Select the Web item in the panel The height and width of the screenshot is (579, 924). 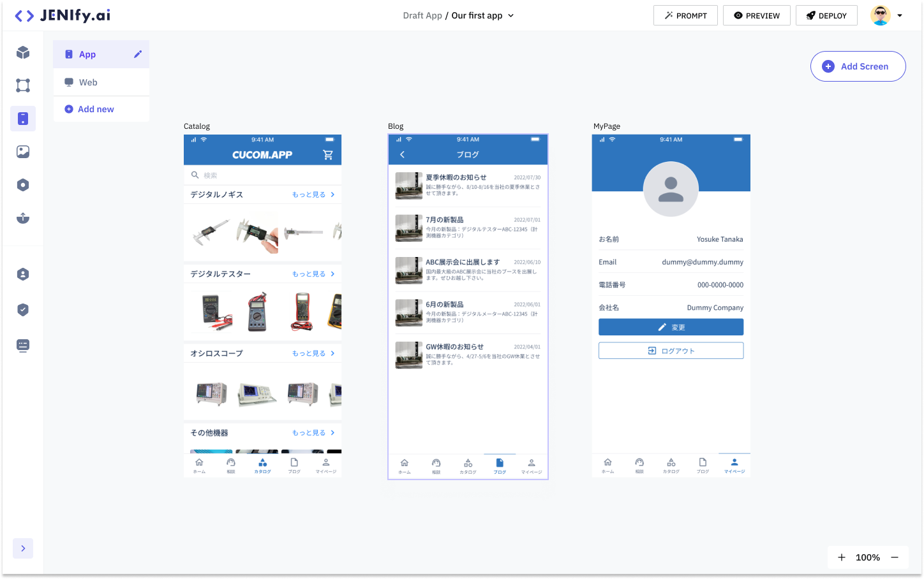(x=101, y=82)
